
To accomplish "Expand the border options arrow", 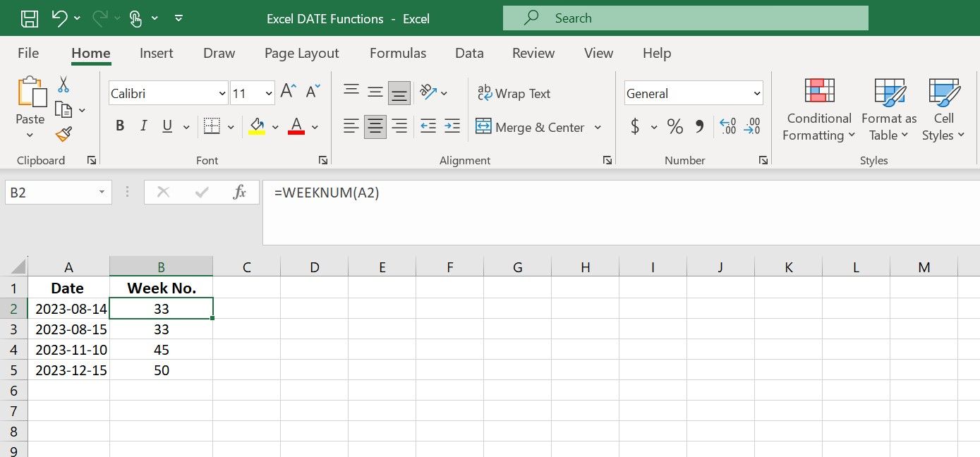I will click(x=231, y=126).
